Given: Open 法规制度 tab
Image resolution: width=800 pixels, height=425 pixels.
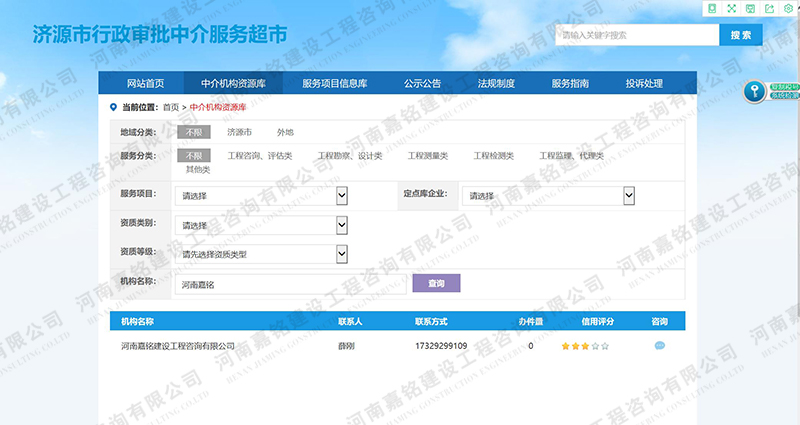Looking at the screenshot, I should [x=496, y=83].
